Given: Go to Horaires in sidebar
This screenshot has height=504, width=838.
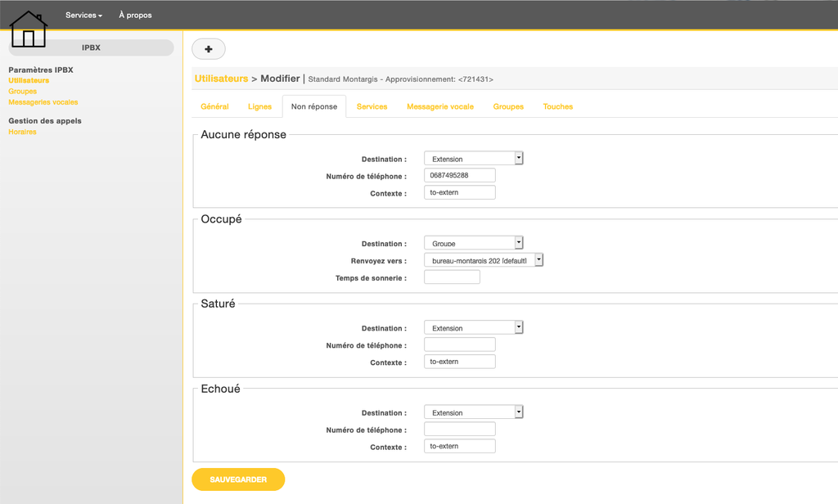Looking at the screenshot, I should (23, 132).
